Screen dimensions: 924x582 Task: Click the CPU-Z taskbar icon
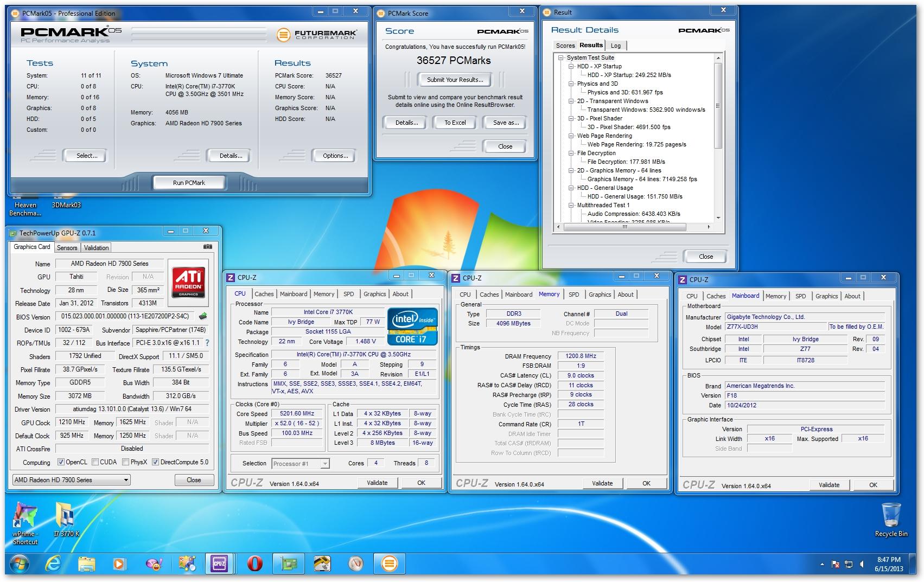pos(219,564)
